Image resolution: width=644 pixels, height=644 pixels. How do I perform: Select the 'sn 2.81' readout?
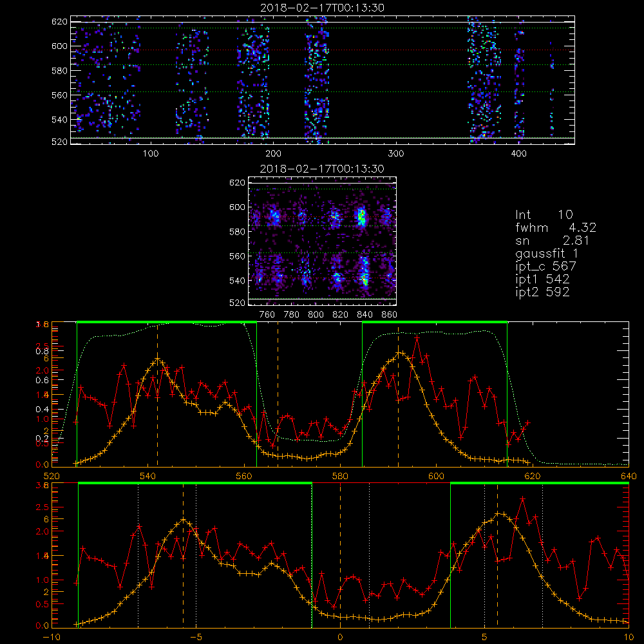(553, 240)
